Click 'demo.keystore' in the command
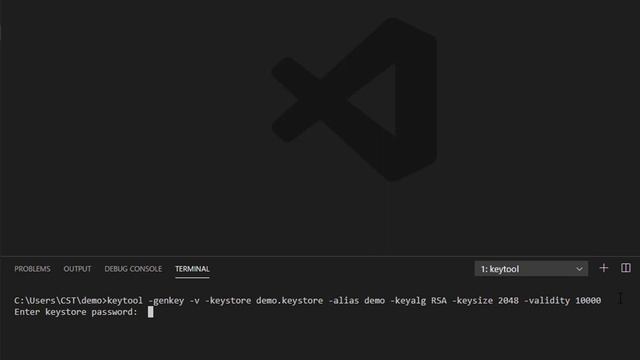 (x=290, y=301)
